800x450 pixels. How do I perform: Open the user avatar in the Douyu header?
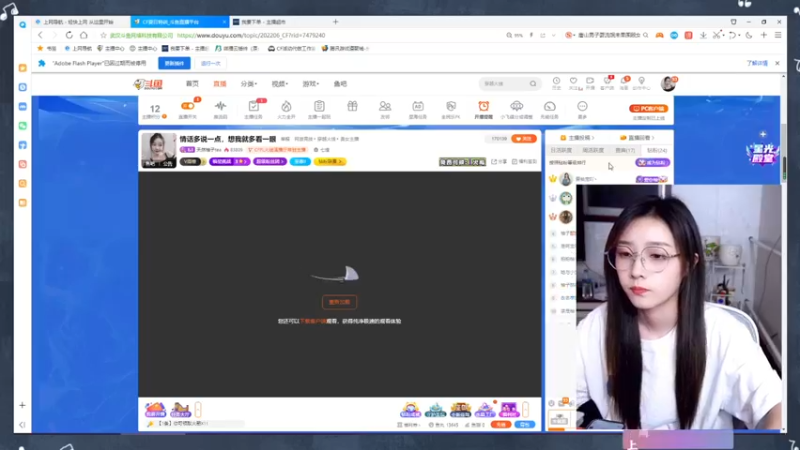[x=668, y=83]
